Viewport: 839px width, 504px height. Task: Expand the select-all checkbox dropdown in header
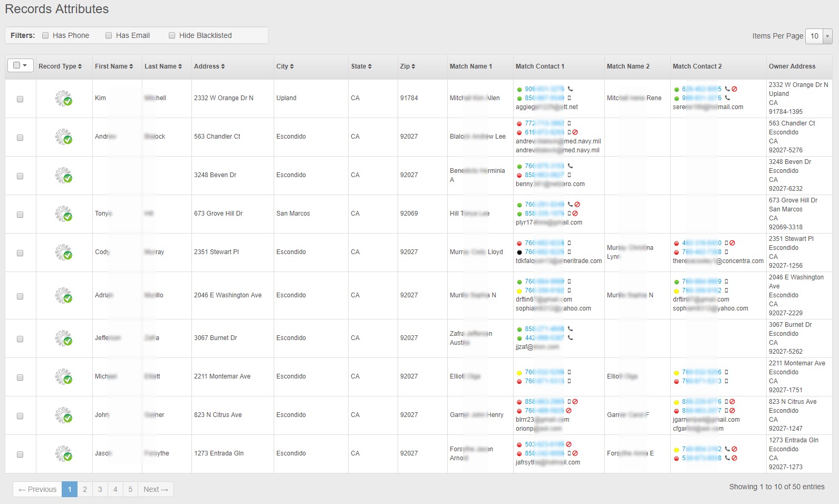tap(21, 65)
